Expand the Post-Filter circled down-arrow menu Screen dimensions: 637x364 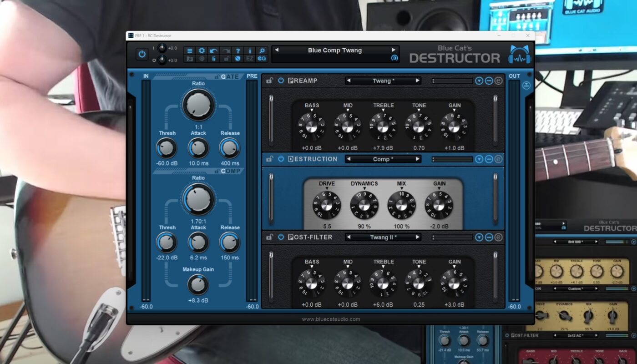coord(479,238)
